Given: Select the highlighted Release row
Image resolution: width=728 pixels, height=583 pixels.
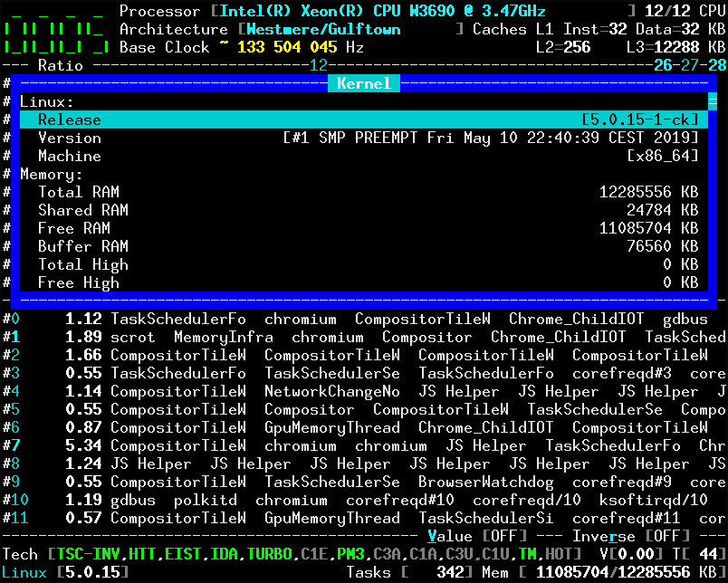Looking at the screenshot, I should [x=71, y=119].
